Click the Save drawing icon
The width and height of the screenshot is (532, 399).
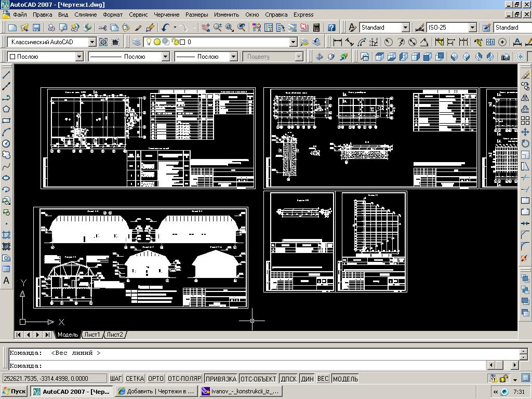(36, 28)
